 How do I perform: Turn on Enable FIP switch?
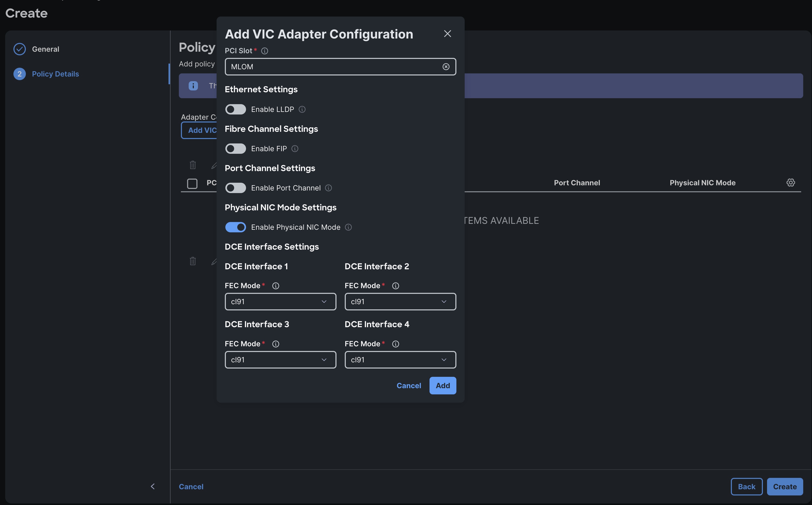[x=235, y=149]
